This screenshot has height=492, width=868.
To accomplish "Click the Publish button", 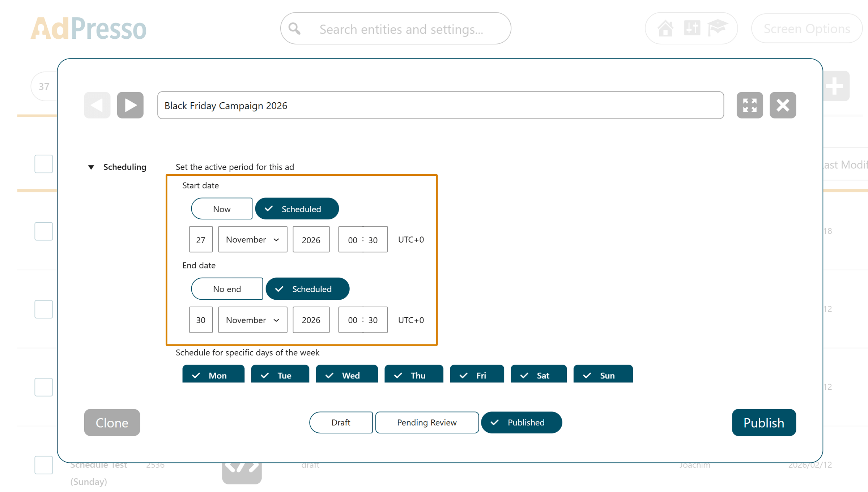I will point(764,422).
